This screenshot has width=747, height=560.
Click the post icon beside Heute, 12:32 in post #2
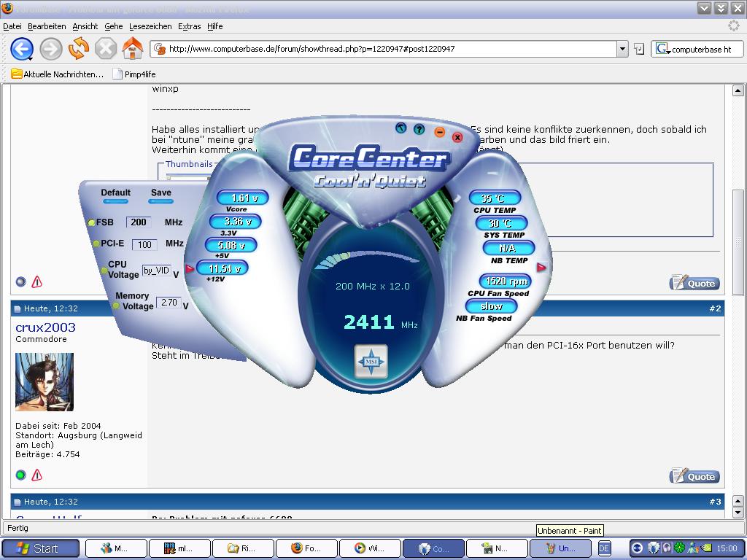(18, 309)
